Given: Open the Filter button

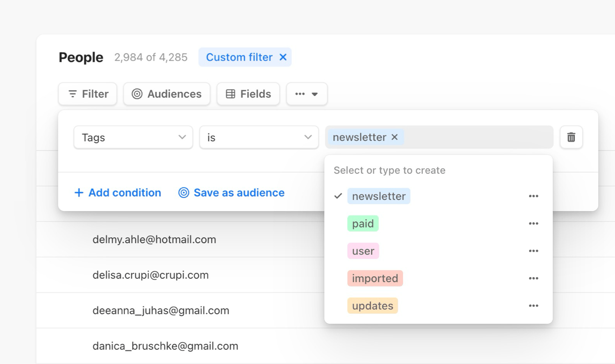Looking at the screenshot, I should 88,94.
